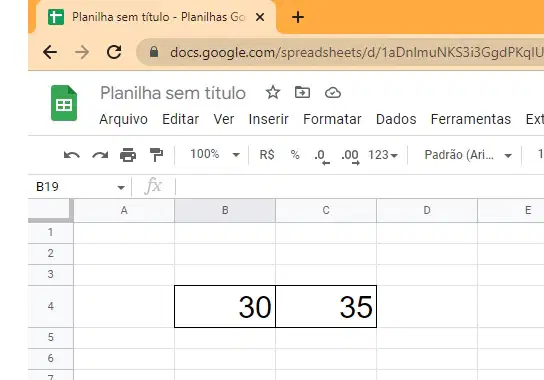
Task: Open the Arquivo menu
Action: click(x=124, y=119)
